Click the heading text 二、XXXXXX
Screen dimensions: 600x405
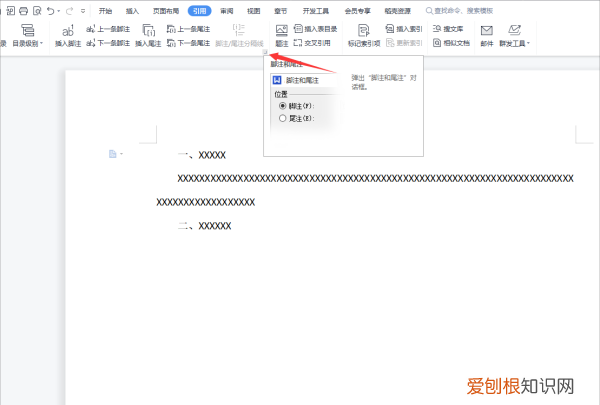point(205,226)
